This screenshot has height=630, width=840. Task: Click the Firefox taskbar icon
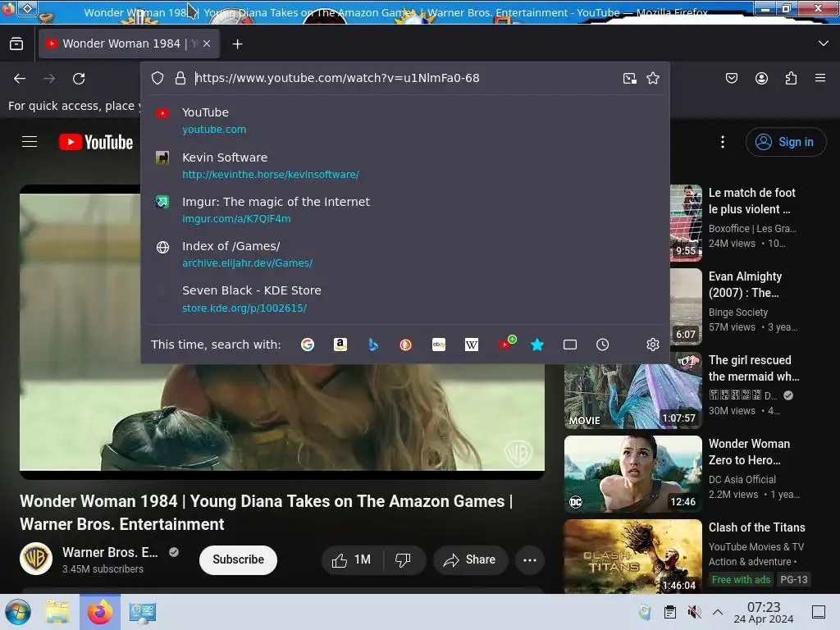(100, 612)
